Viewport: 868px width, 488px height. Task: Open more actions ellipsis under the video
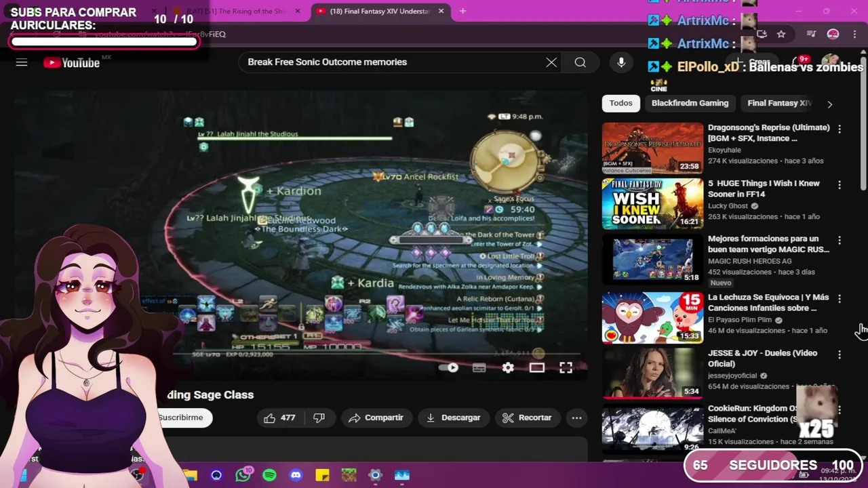point(576,418)
